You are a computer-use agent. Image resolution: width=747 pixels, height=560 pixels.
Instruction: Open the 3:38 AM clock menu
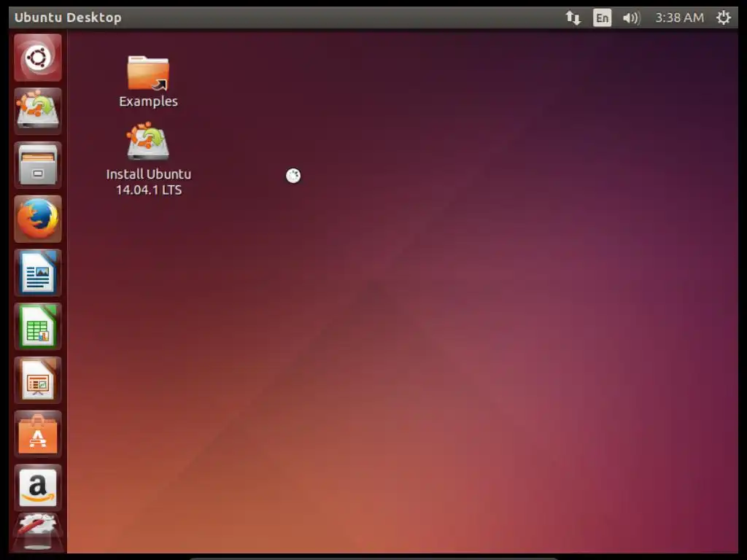click(679, 18)
